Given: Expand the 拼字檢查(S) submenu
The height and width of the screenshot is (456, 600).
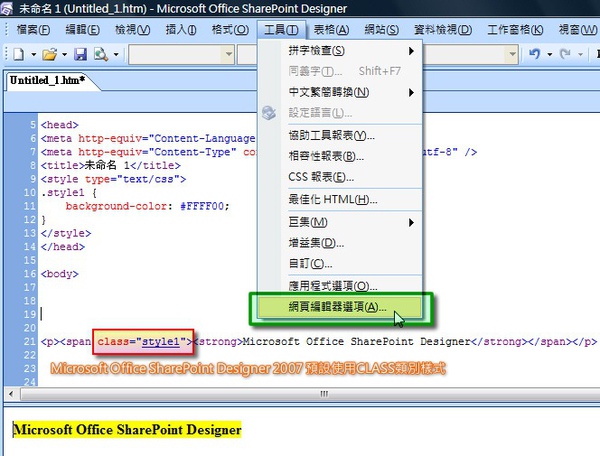Looking at the screenshot, I should coord(341,50).
